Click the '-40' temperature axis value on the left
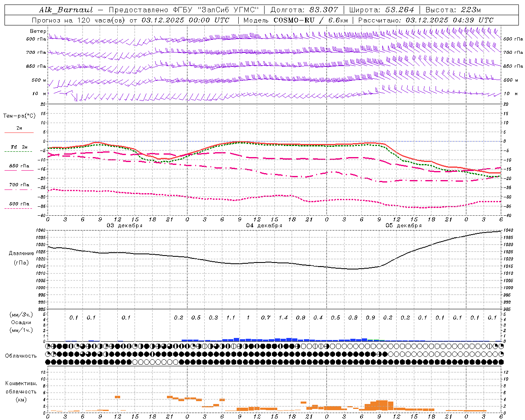This screenshot has height=420, width=525. (41, 215)
